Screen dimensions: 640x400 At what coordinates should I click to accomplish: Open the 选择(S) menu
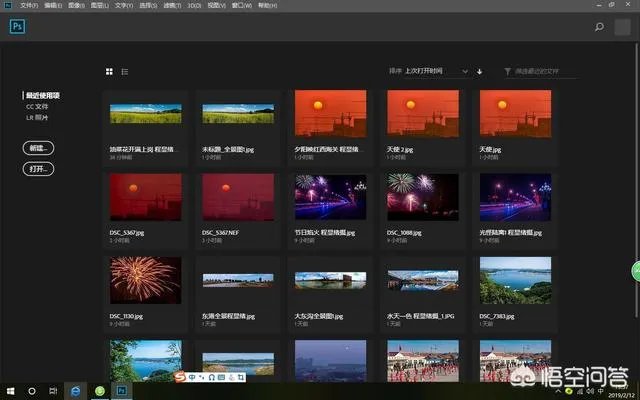click(148, 5)
